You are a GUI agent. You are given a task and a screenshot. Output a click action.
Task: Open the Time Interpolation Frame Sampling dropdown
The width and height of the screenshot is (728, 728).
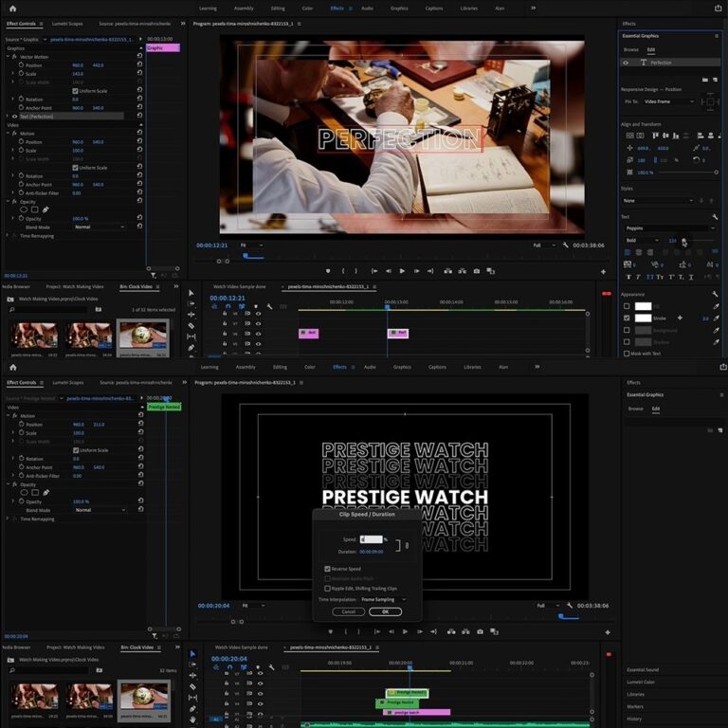(x=384, y=599)
